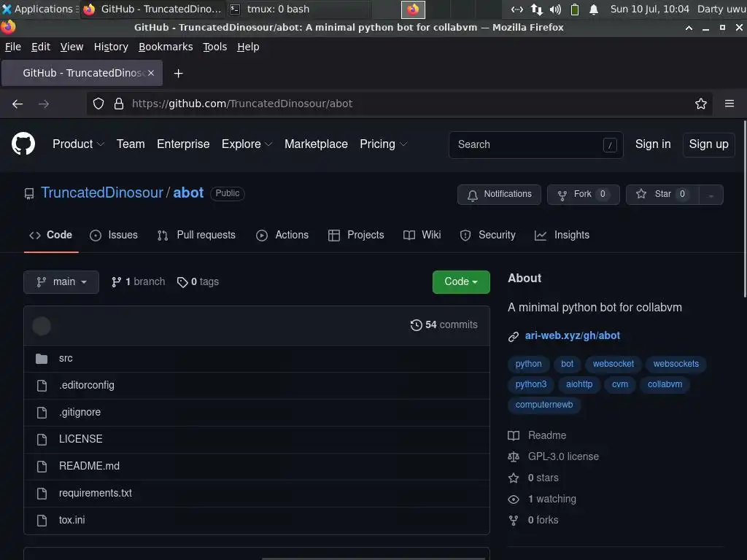Click the src folder icon
The height and width of the screenshot is (560, 747).
(42, 359)
